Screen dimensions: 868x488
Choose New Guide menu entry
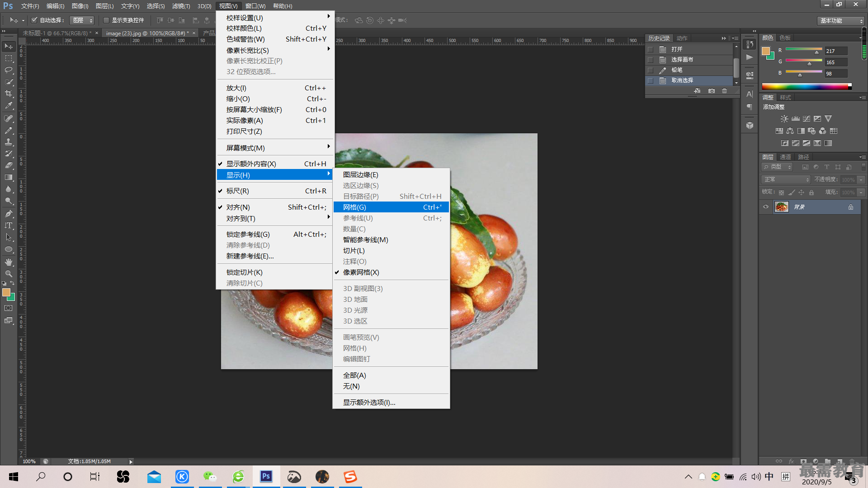(275, 256)
